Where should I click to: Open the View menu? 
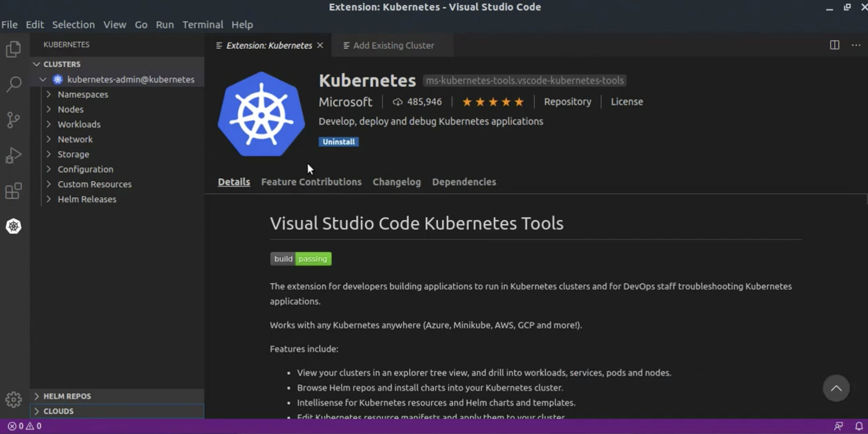pyautogui.click(x=115, y=25)
